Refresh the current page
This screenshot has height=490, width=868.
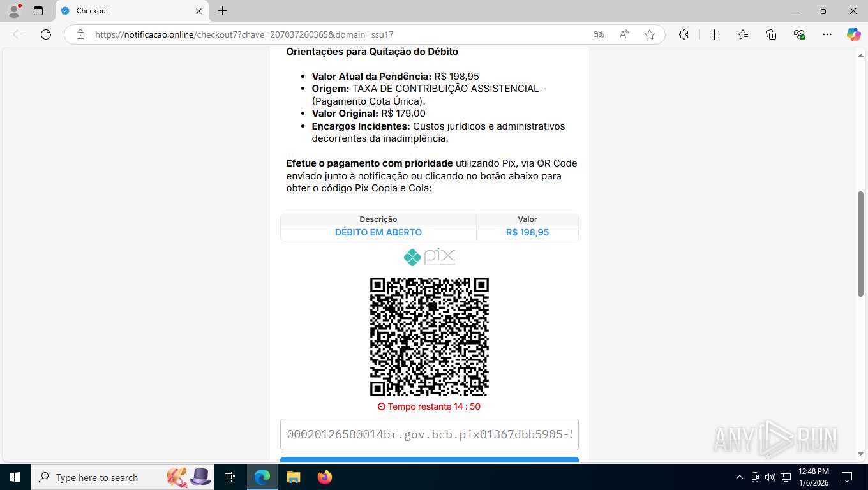pyautogui.click(x=46, y=34)
